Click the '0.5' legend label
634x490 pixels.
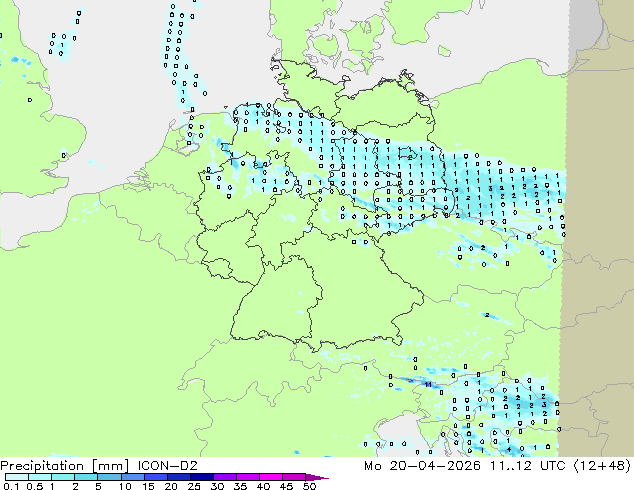click(x=35, y=486)
